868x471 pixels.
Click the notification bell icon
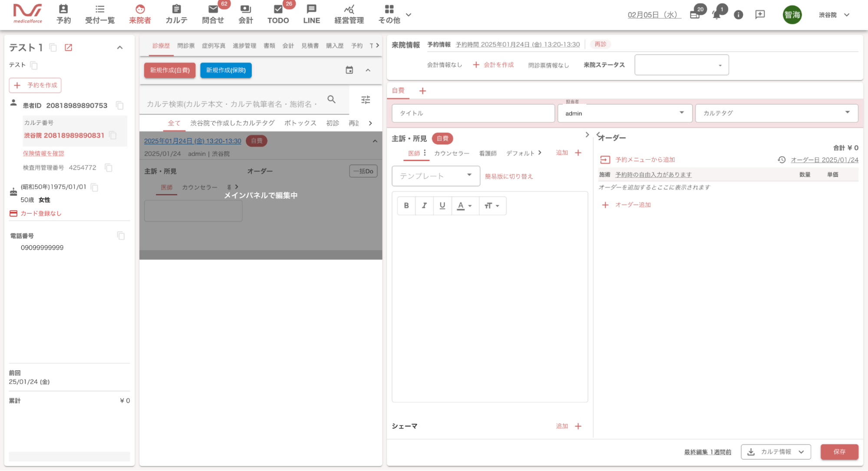(716, 15)
